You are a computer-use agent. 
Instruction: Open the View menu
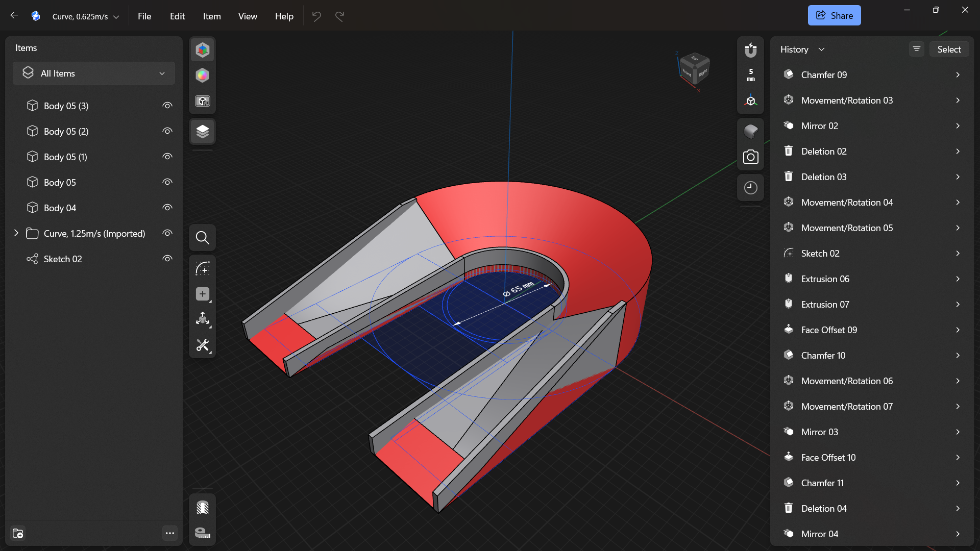coord(248,16)
